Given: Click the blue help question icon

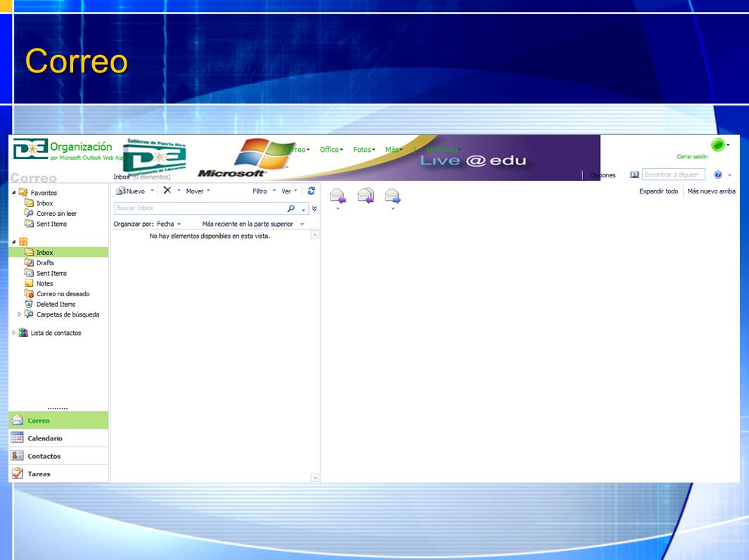Looking at the screenshot, I should click(x=717, y=175).
